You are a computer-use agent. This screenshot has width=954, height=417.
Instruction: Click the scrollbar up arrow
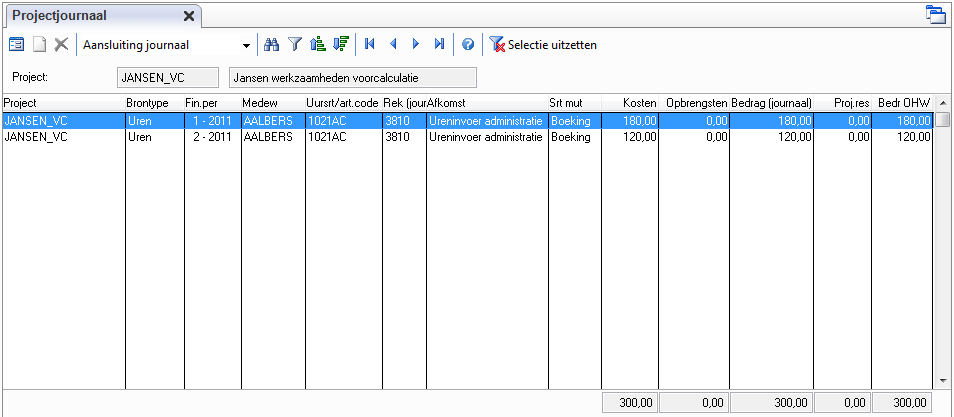(x=942, y=103)
